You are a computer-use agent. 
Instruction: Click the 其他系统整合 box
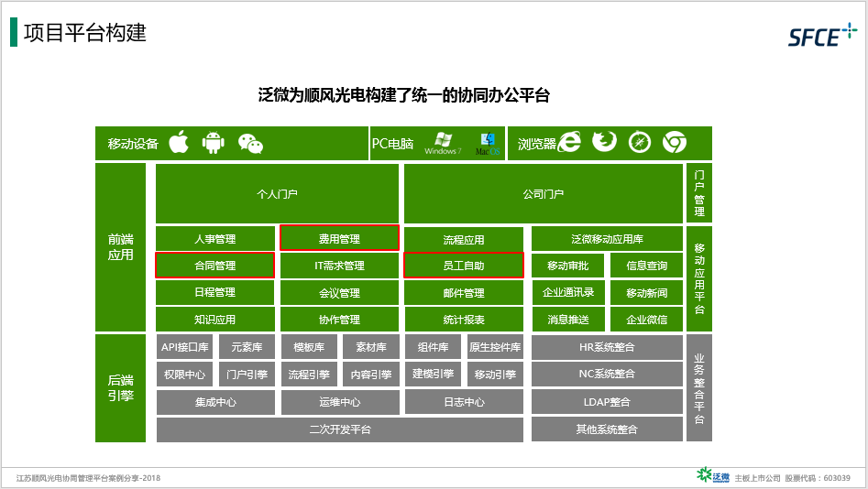tap(608, 429)
